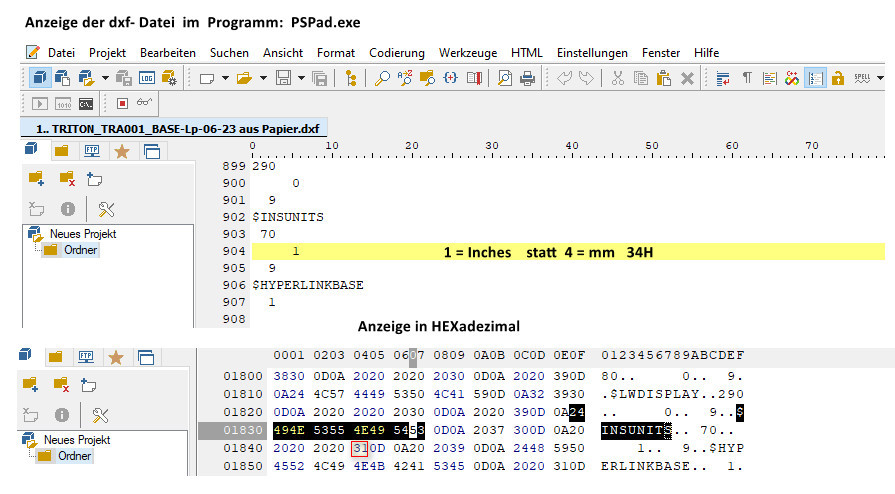Image resolution: width=895 pixels, height=494 pixels.
Task: Click the open file folder icon
Action: (x=244, y=78)
